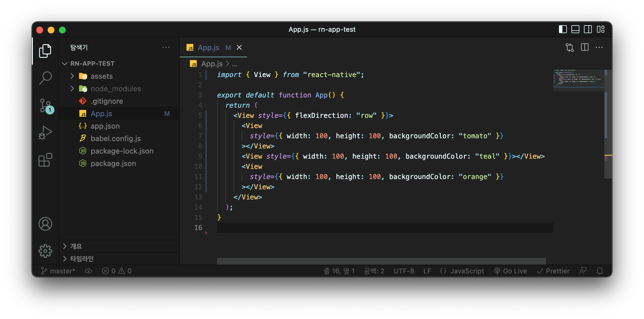Image resolution: width=644 pixels, height=319 pixels.
Task: Toggle the primary side bar visibility
Action: 563,29
